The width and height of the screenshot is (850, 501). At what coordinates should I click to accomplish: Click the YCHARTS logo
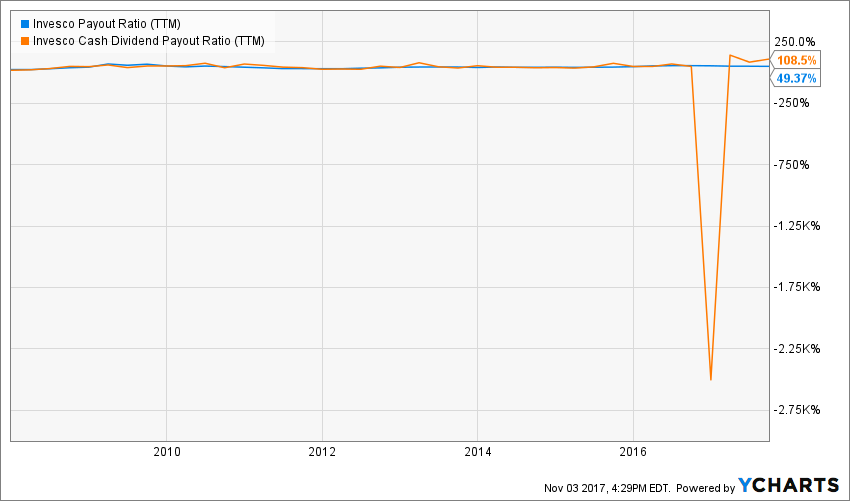(789, 485)
